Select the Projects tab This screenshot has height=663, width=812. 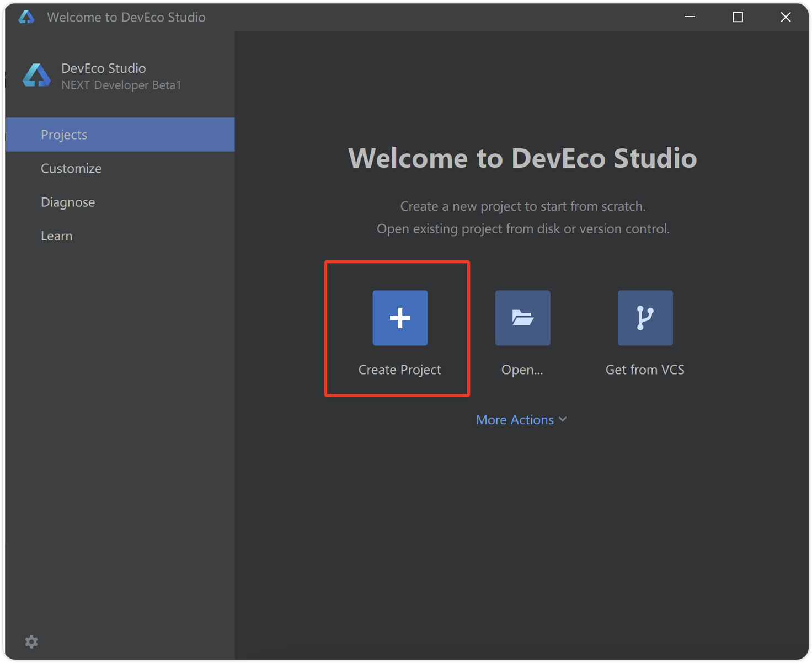[x=120, y=135]
